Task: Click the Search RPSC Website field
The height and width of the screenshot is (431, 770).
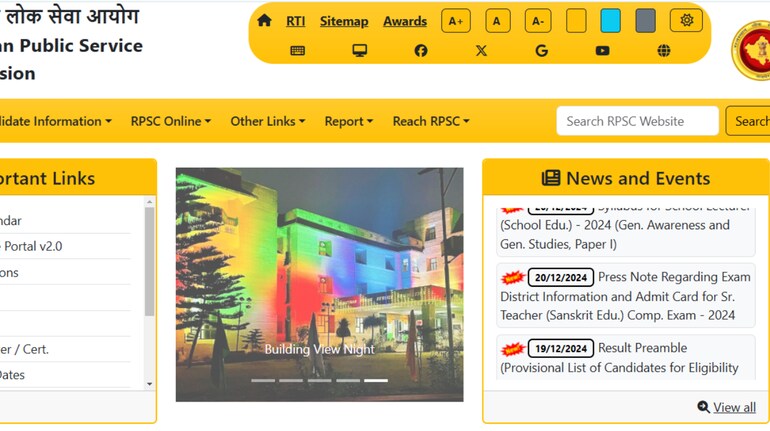Action: (637, 121)
